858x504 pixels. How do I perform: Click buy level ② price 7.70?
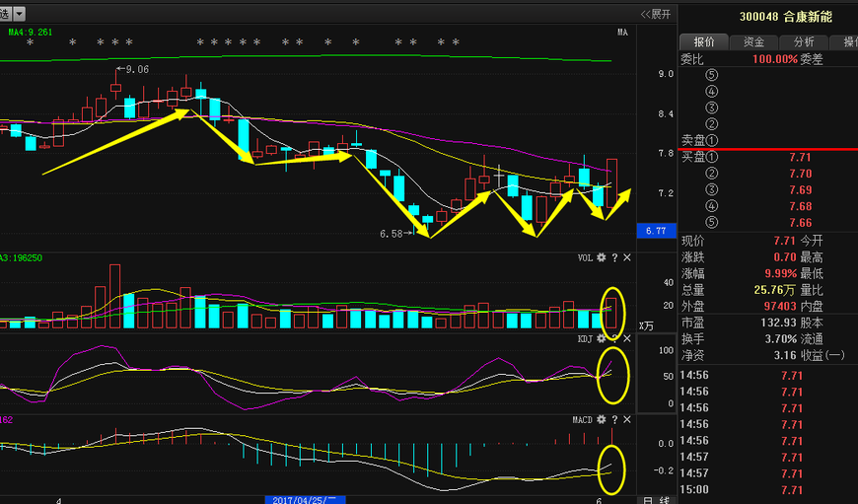click(x=800, y=174)
